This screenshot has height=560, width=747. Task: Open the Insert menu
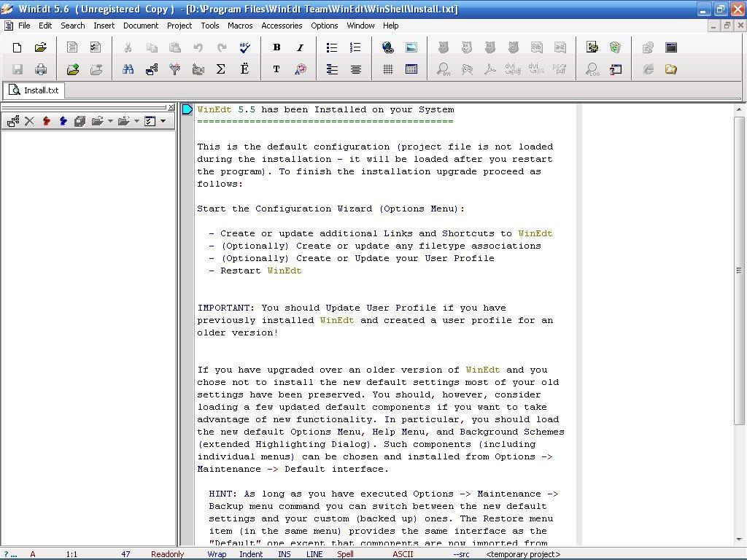pos(104,26)
